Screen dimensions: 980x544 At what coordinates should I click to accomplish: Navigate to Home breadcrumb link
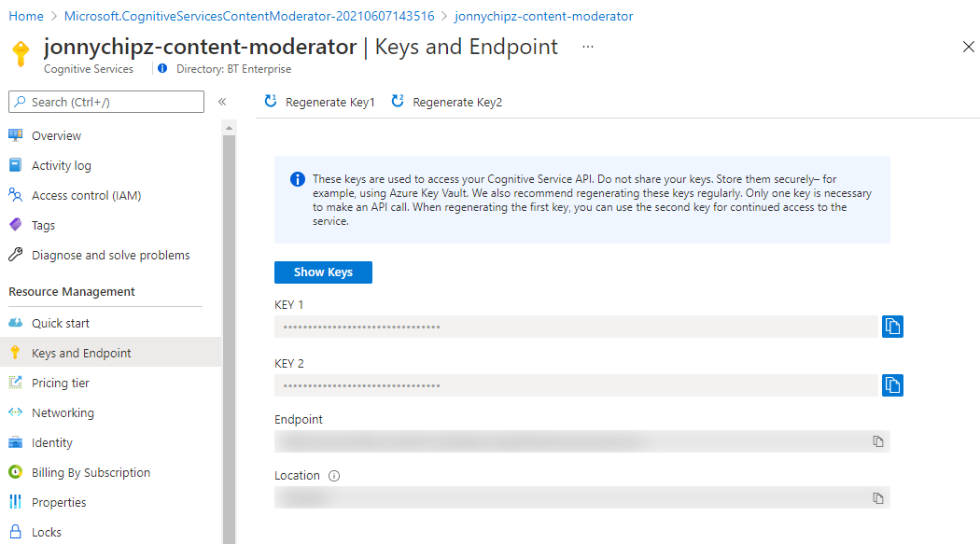(x=26, y=17)
